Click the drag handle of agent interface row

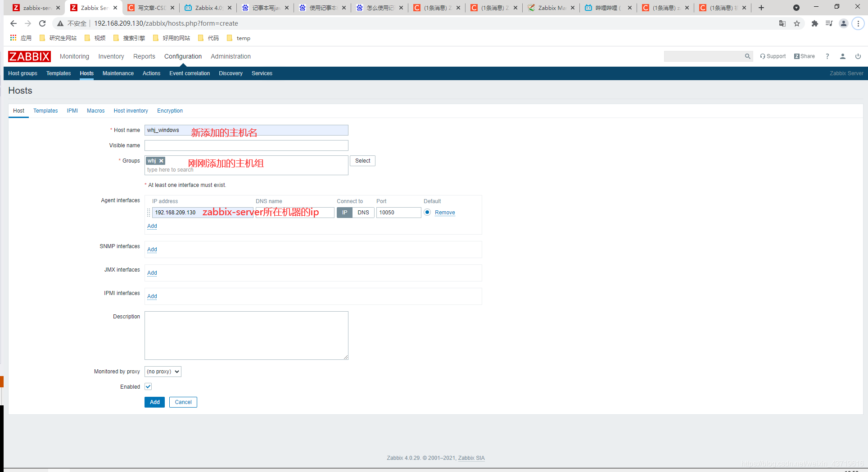coord(149,213)
